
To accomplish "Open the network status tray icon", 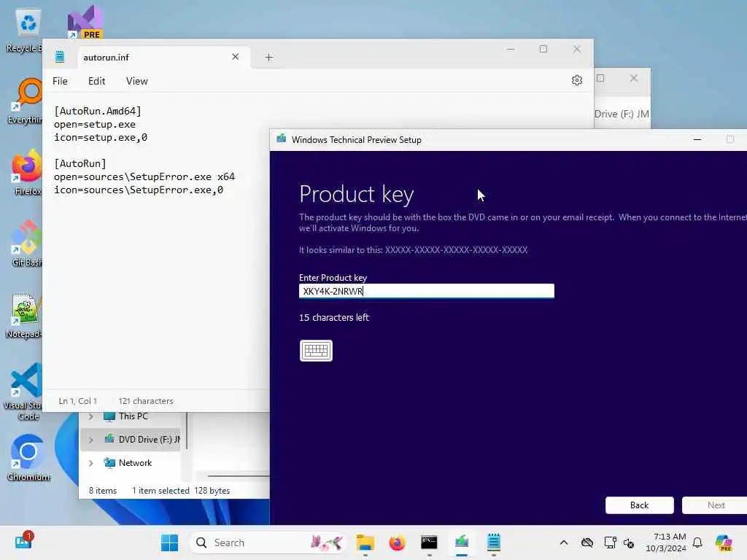I will (x=609, y=542).
